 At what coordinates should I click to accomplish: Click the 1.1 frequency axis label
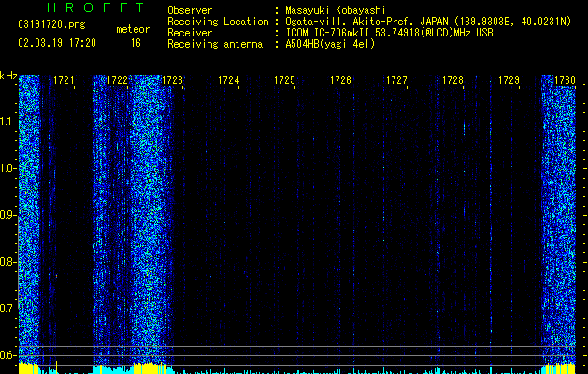coord(8,122)
